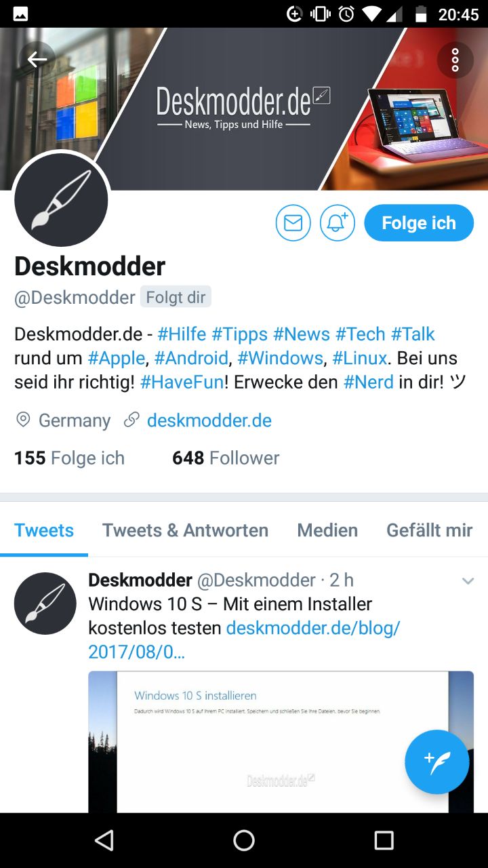Switch to 'Tweets & Antworten' tab

tap(185, 530)
